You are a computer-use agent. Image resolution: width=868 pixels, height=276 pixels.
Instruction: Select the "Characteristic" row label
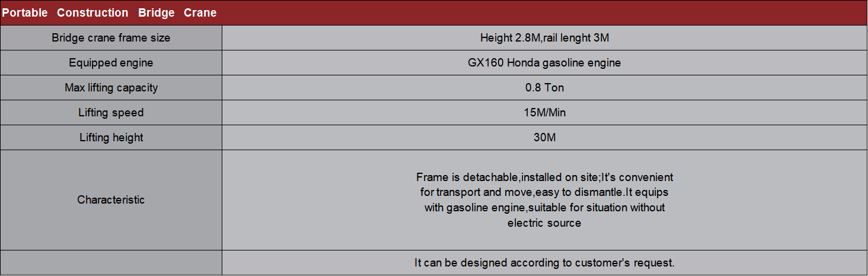pyautogui.click(x=111, y=200)
